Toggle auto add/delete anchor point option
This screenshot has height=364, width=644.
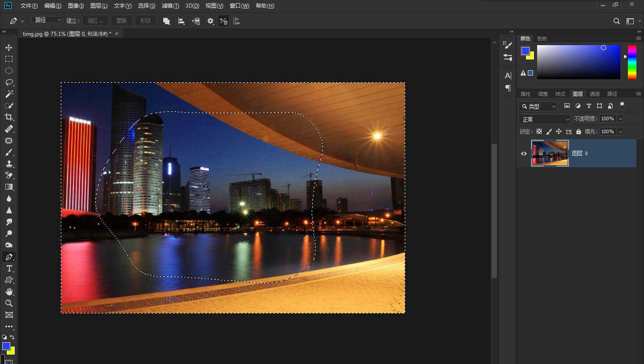click(x=223, y=21)
